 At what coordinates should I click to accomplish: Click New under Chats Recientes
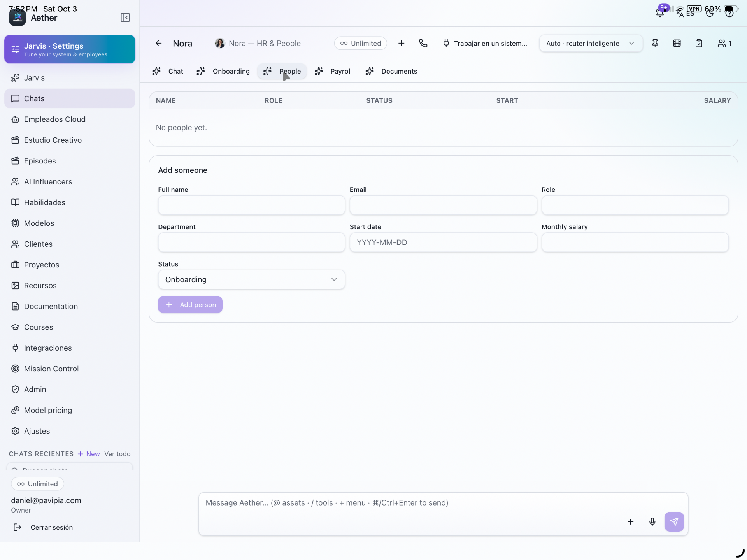(x=89, y=454)
